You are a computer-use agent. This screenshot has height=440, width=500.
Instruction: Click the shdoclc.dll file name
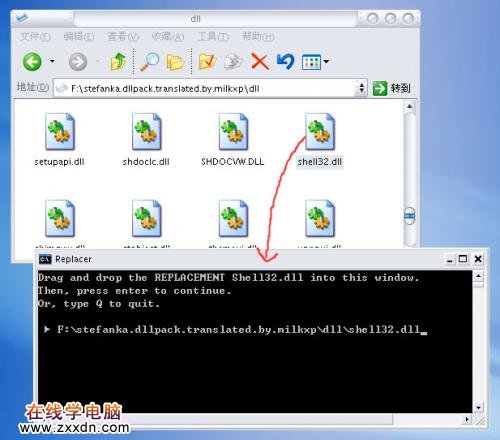click(146, 162)
